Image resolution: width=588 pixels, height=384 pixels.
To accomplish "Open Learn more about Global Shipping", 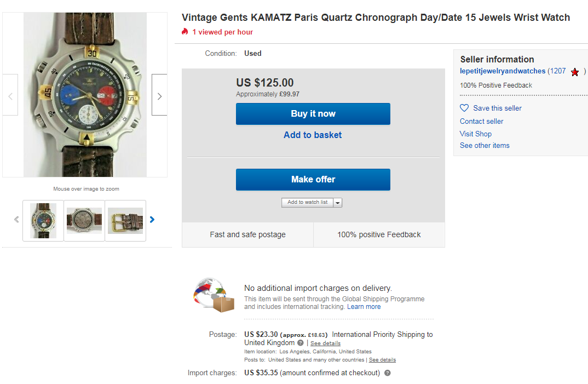I will (364, 307).
